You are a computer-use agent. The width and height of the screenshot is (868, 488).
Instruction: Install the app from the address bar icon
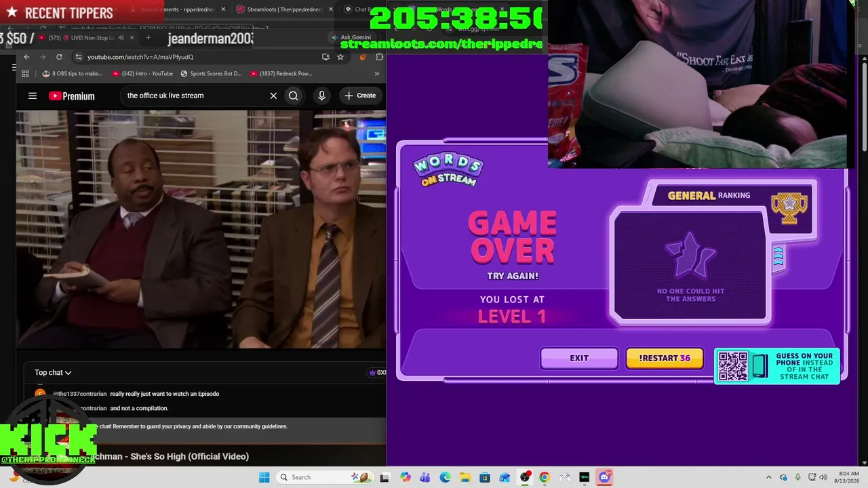pyautogui.click(x=325, y=57)
